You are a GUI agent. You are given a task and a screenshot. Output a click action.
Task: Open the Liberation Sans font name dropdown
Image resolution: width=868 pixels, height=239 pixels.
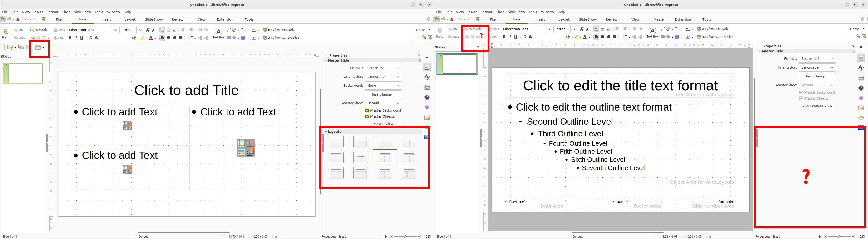[116, 30]
